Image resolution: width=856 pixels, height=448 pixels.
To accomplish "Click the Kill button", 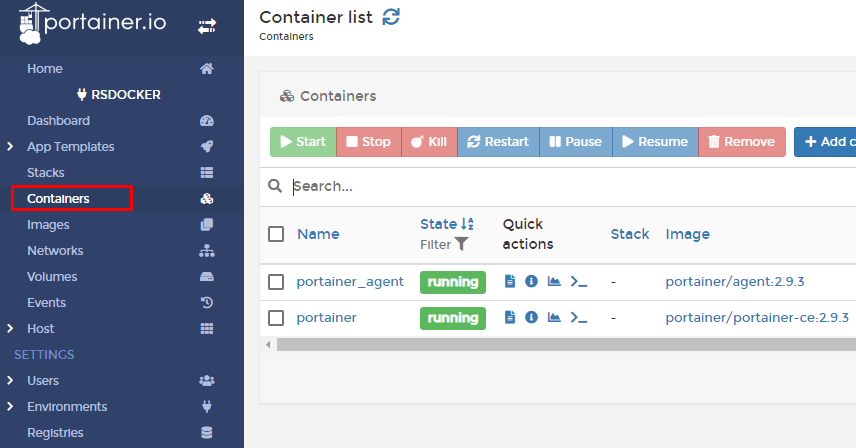I will [x=429, y=142].
